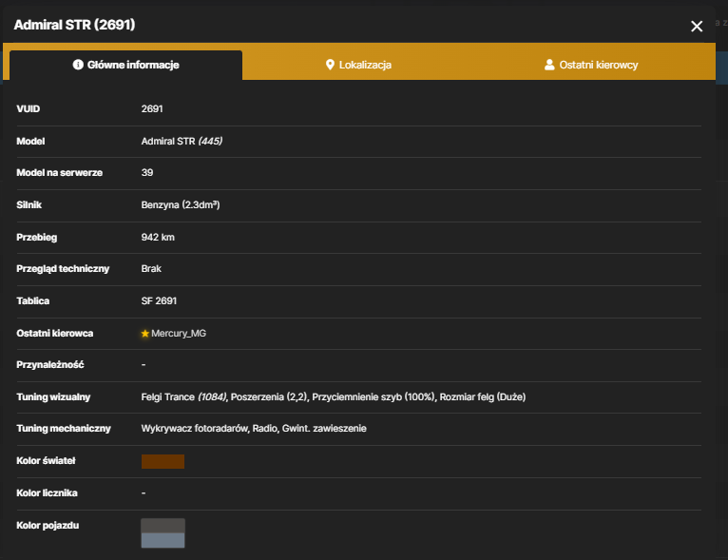Click the Kolor świateł brown swatch
Image resolution: width=728 pixels, height=560 pixels.
(x=163, y=461)
